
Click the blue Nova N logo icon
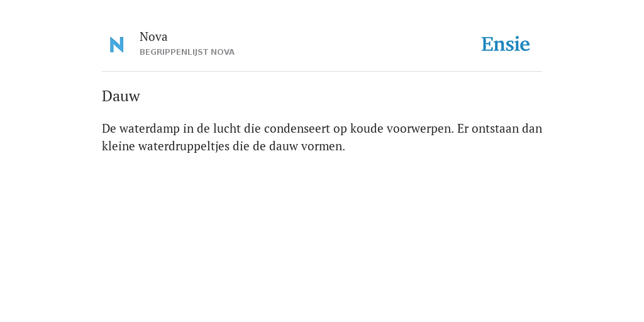[116, 45]
